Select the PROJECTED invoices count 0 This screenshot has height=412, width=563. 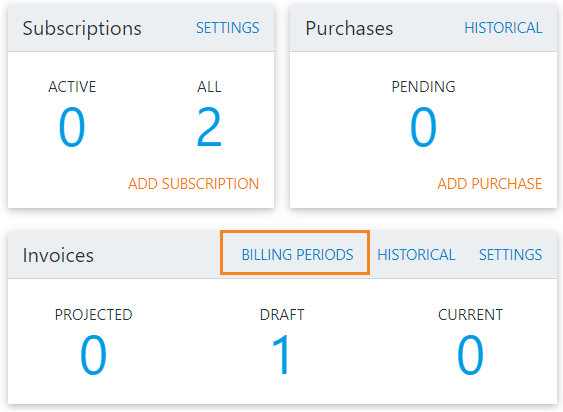93,355
